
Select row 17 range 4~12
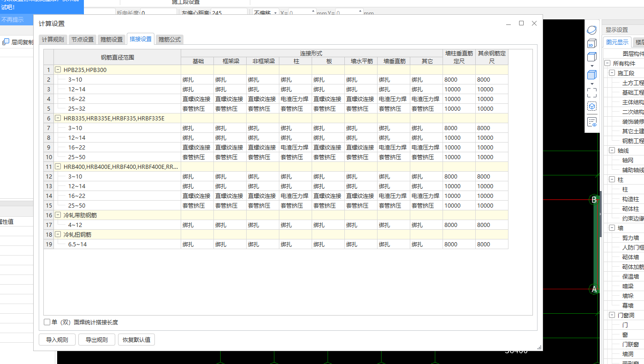[117, 225]
